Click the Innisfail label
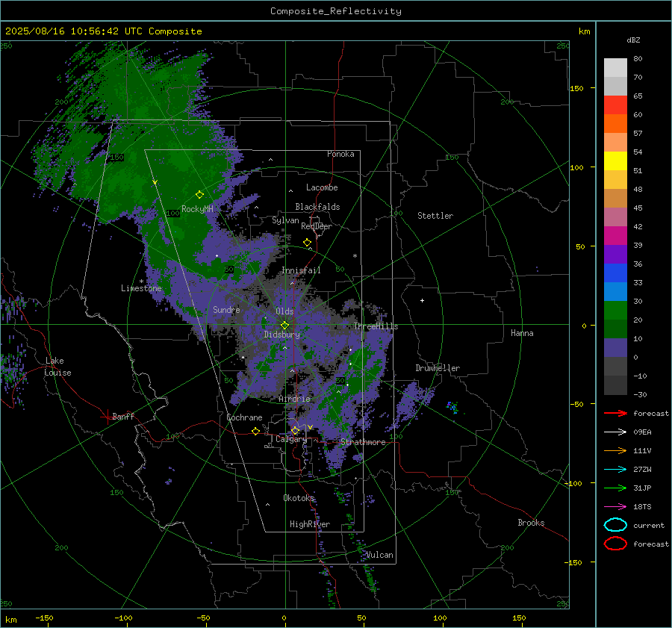This screenshot has height=628, width=672. [x=301, y=270]
